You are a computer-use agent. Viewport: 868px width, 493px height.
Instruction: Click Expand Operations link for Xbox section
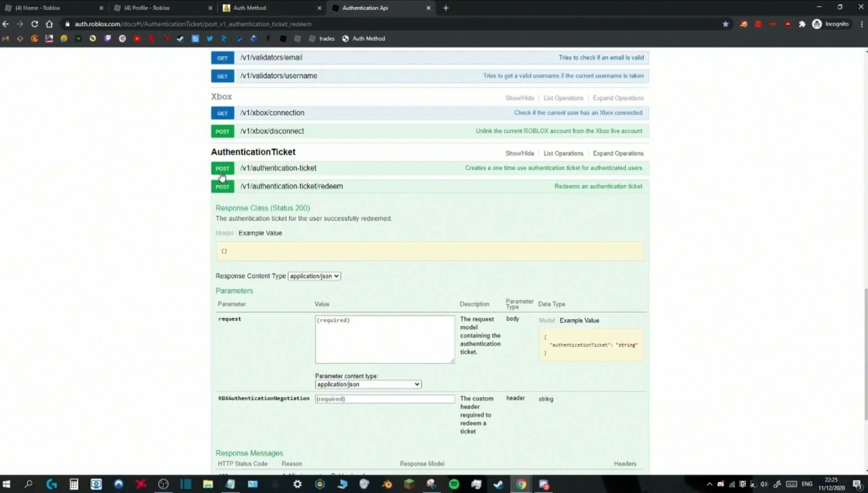click(618, 98)
